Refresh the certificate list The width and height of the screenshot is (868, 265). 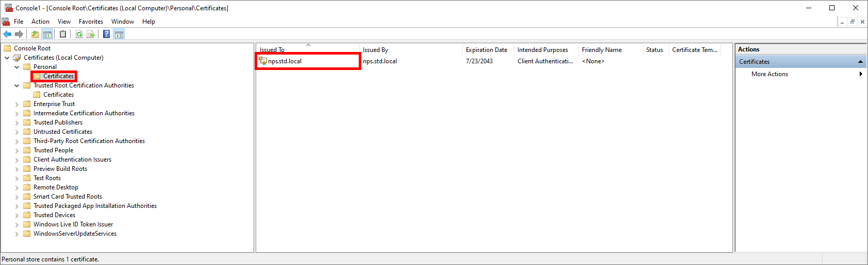(79, 34)
